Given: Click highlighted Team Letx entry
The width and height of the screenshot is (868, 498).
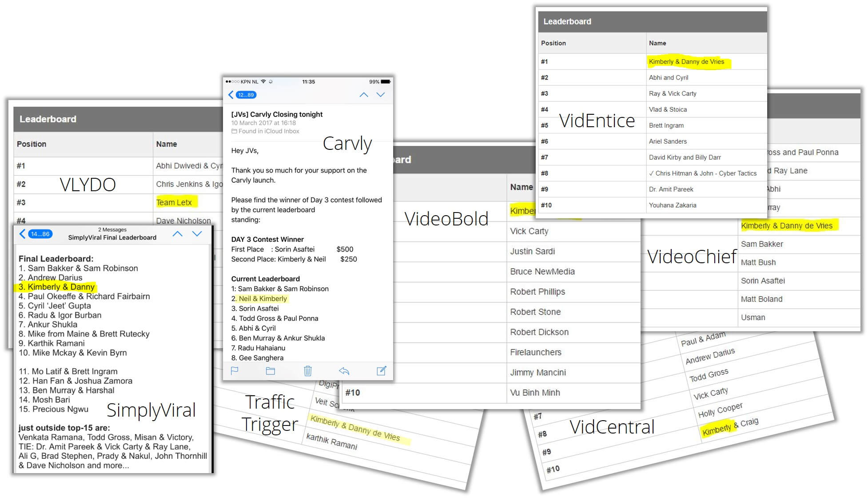Looking at the screenshot, I should [174, 202].
